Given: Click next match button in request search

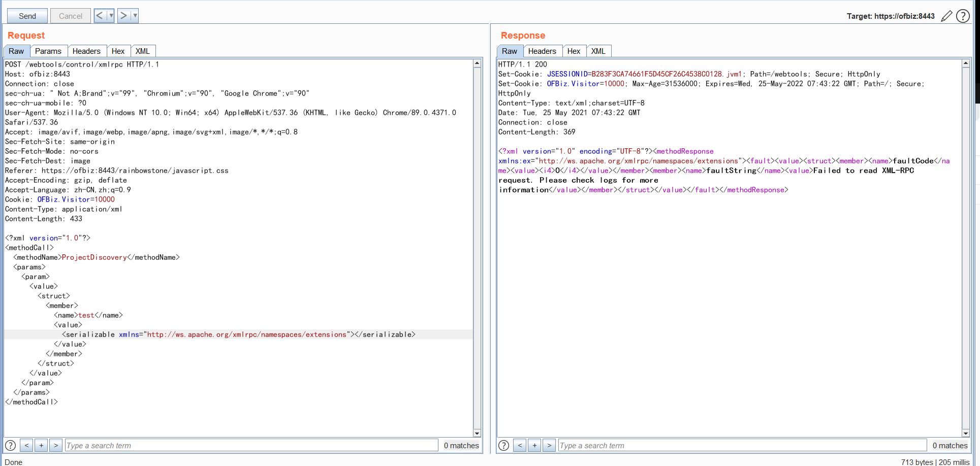Looking at the screenshot, I should pos(56,445).
